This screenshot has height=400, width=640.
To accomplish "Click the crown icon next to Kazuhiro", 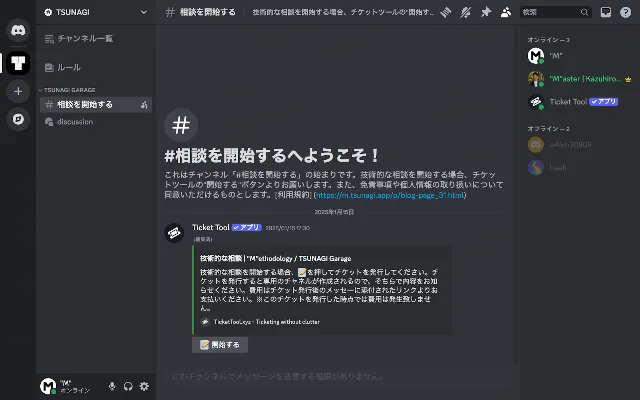I will point(628,79).
